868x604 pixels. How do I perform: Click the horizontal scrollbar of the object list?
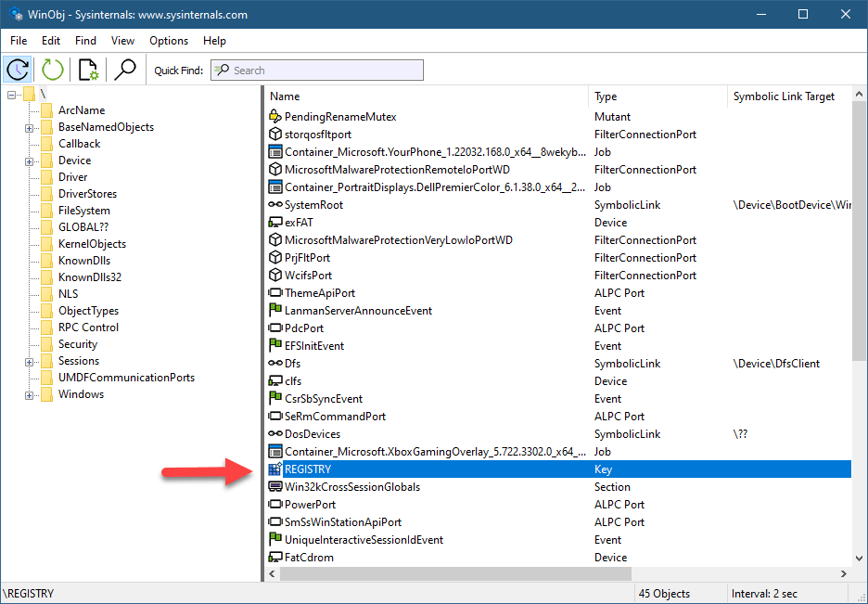pyautogui.click(x=556, y=574)
